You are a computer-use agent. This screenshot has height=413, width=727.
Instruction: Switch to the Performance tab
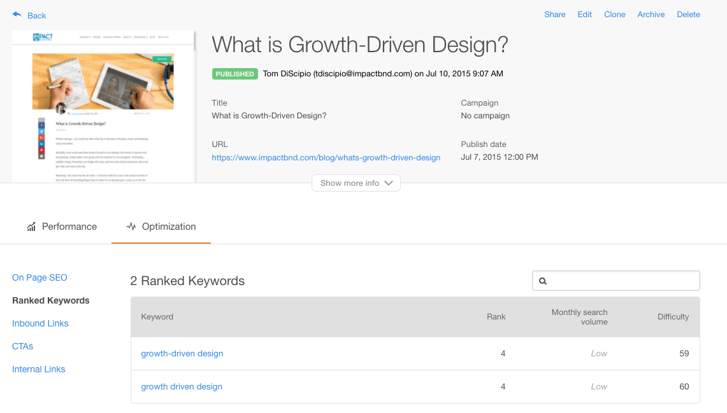pos(62,227)
